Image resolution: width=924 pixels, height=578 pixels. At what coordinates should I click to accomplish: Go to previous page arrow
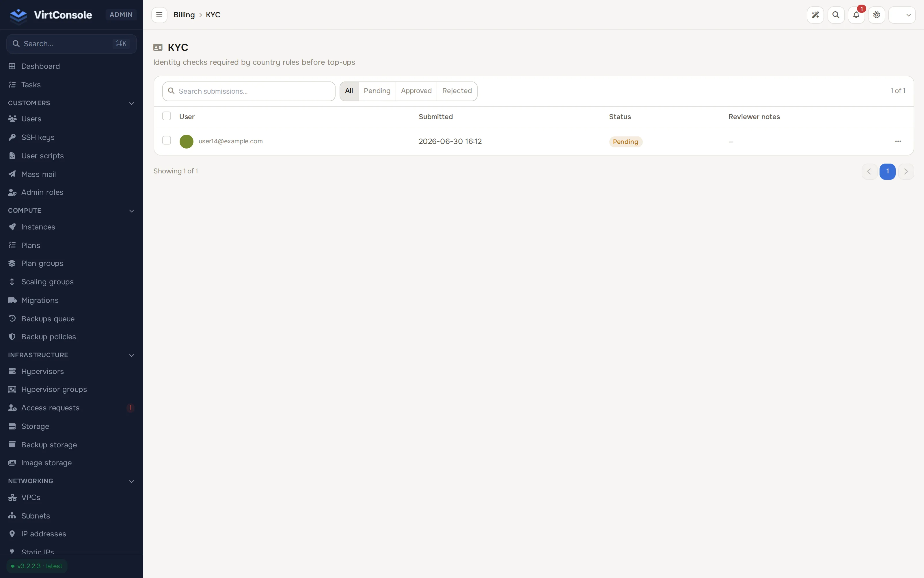[x=869, y=172]
